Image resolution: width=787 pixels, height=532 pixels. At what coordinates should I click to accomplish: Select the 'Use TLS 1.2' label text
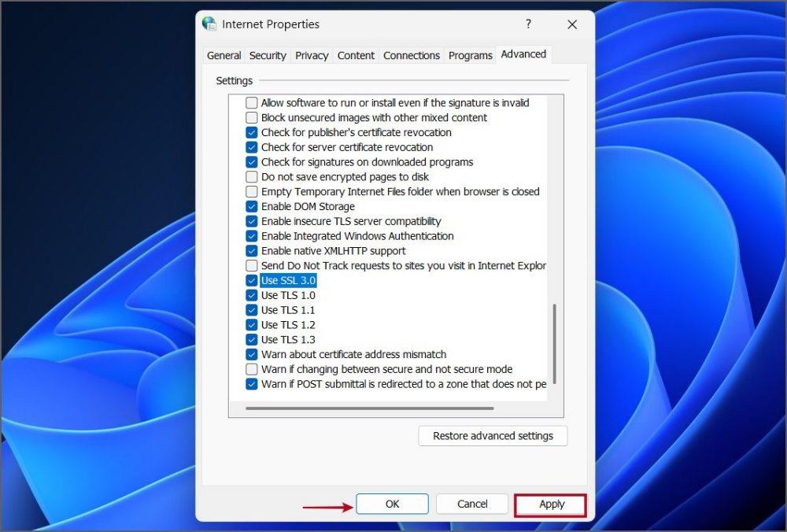[x=288, y=325]
